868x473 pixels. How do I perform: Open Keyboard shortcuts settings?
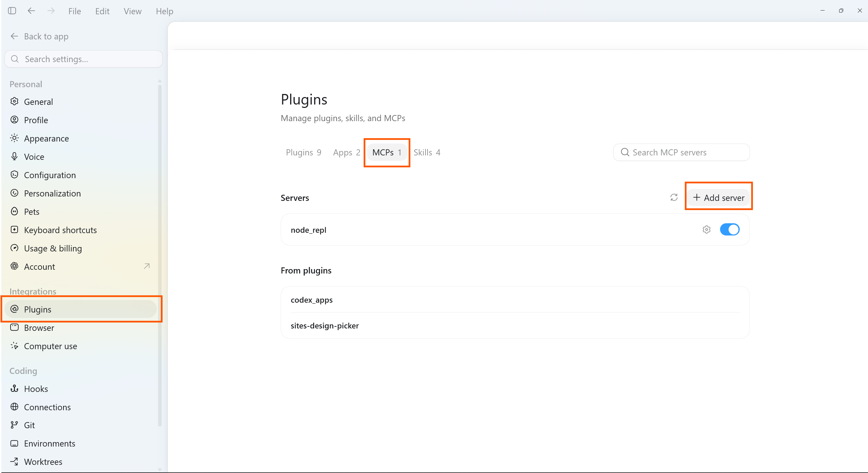coord(81,230)
